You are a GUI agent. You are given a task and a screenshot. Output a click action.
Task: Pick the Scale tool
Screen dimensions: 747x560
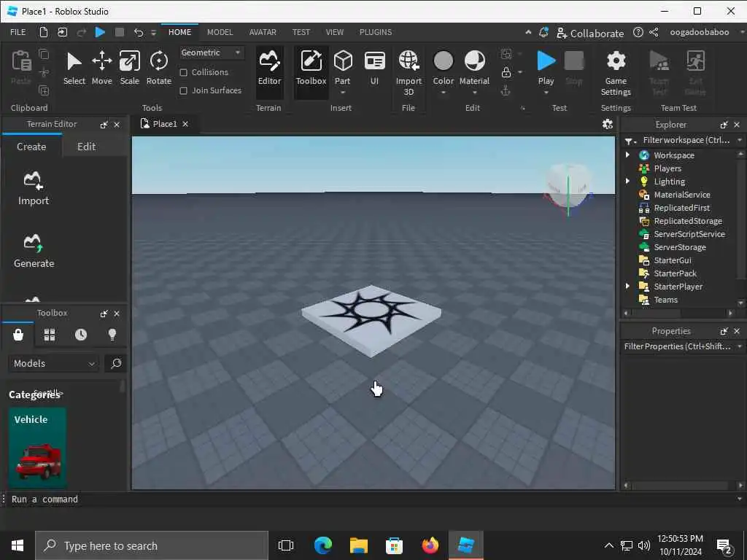tap(130, 69)
